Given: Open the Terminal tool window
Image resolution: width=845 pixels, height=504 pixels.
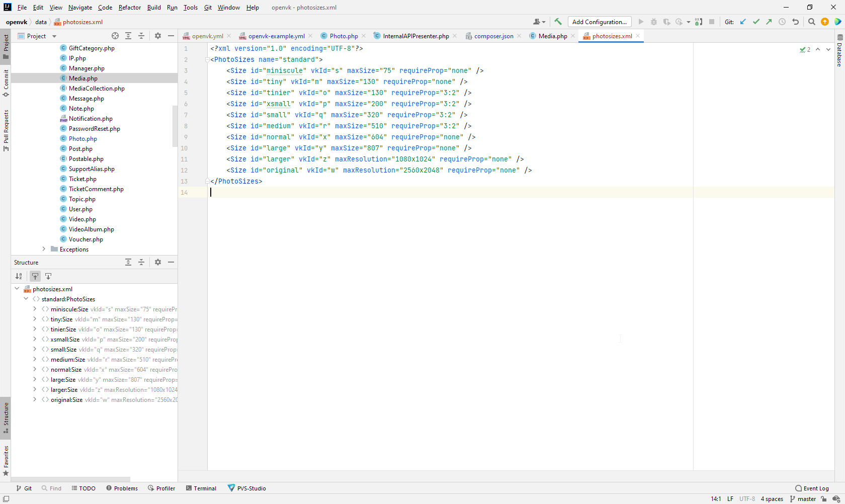Looking at the screenshot, I should (201, 488).
